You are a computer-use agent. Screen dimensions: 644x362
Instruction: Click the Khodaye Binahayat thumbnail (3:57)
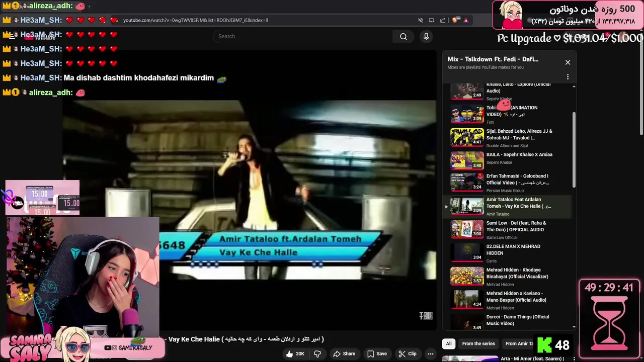(x=467, y=277)
